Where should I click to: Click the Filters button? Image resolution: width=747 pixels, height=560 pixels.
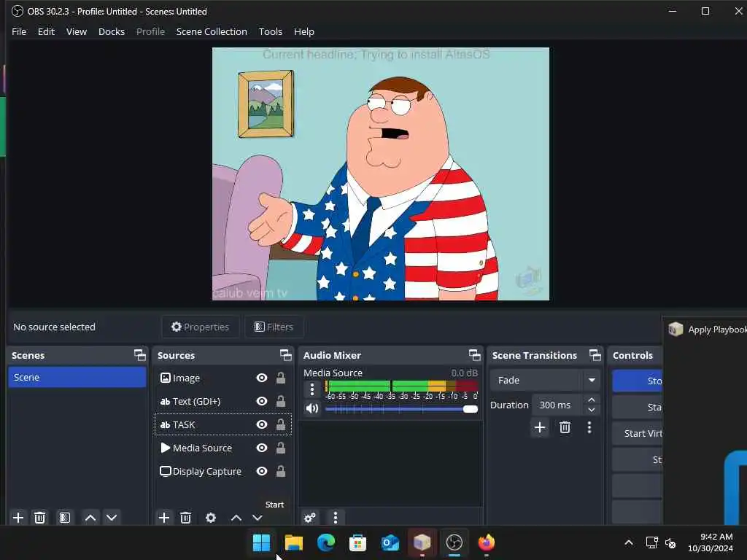click(274, 327)
